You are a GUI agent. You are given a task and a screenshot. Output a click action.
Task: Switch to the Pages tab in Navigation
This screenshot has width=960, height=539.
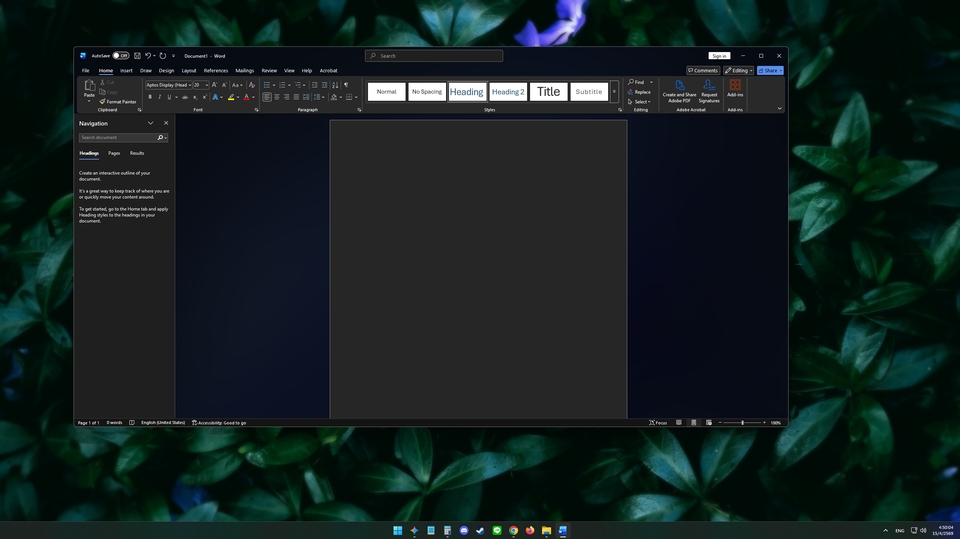[x=114, y=153]
